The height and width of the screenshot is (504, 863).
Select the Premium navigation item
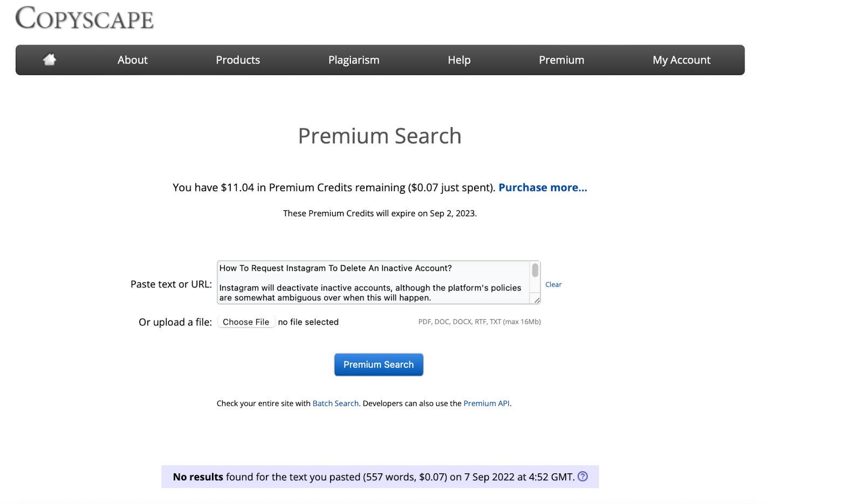pyautogui.click(x=561, y=60)
